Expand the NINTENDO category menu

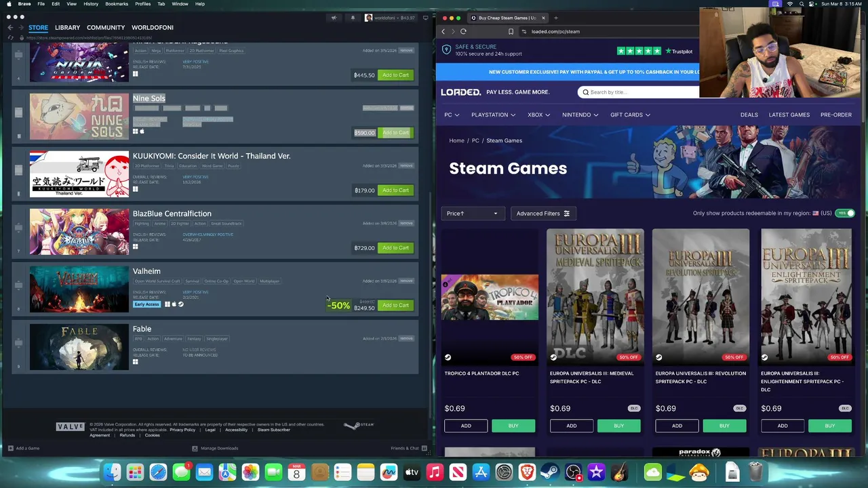(580, 115)
